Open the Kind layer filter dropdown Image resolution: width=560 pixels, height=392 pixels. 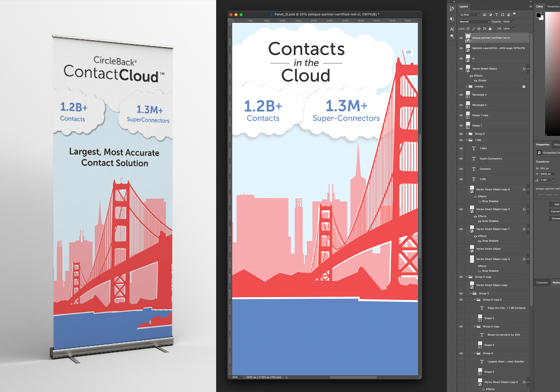click(470, 15)
